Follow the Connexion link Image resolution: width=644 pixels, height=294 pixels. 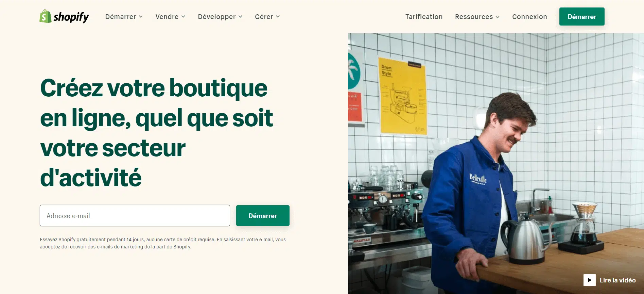529,17
